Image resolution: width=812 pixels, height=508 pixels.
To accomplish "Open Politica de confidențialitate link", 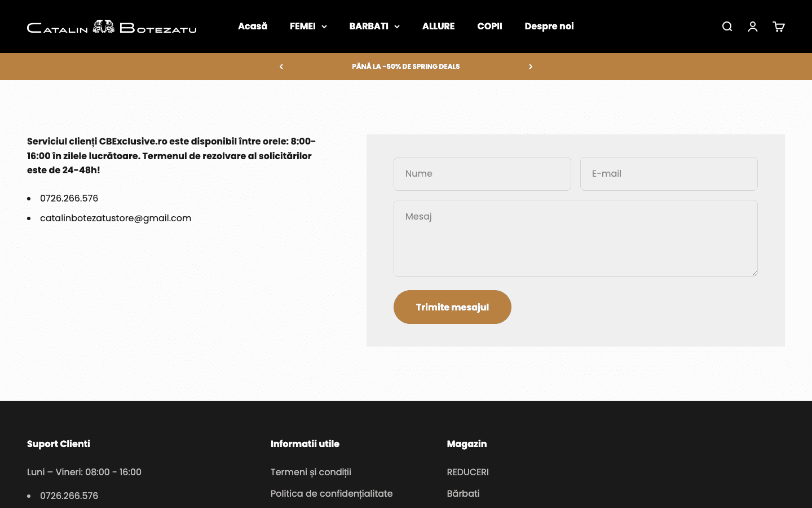I will click(332, 493).
